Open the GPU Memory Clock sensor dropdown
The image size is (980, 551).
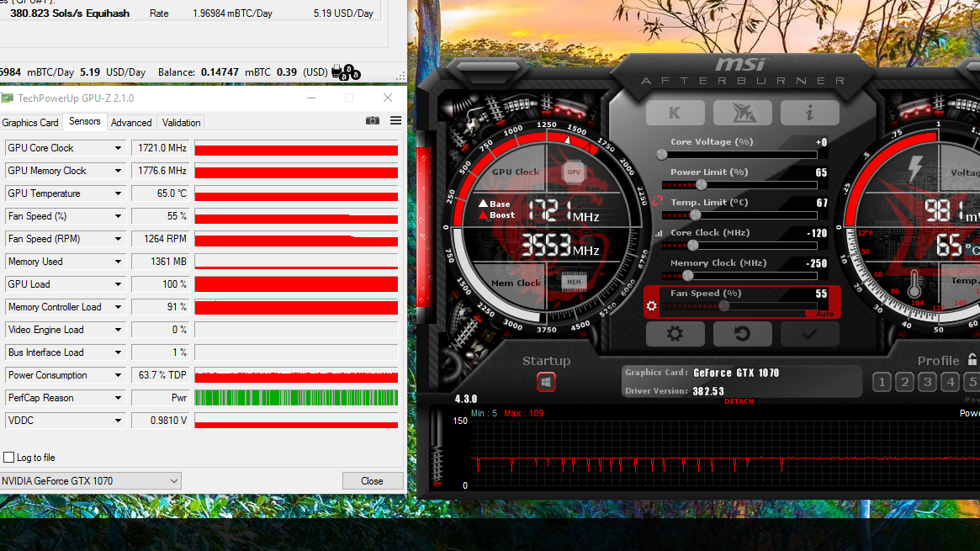(x=118, y=171)
